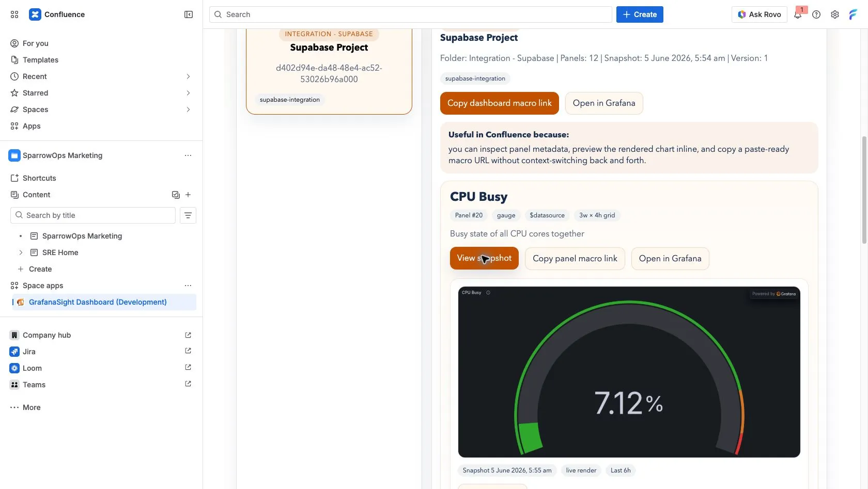Click the plus icon next to Content
The image size is (868, 489).
coord(188,195)
